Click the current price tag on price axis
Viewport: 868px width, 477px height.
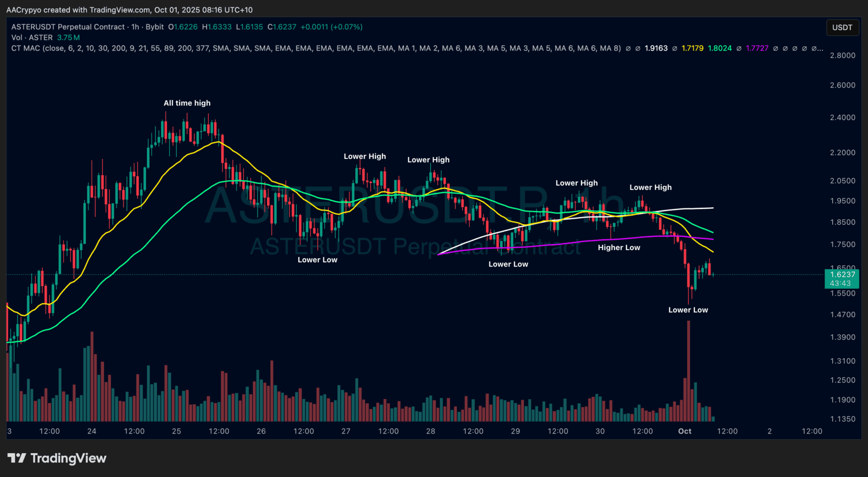point(841,278)
